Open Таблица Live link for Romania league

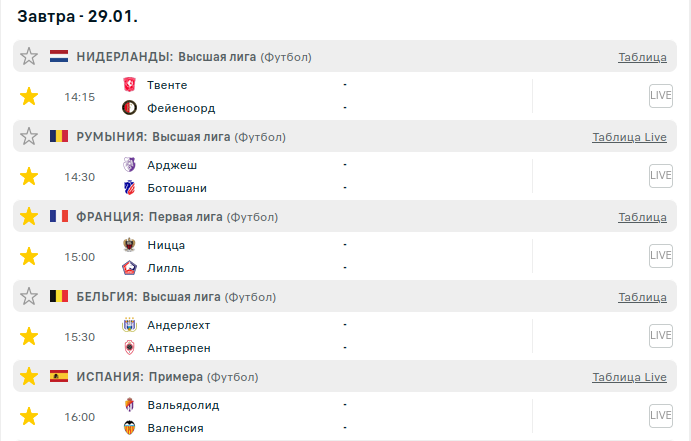[629, 137]
